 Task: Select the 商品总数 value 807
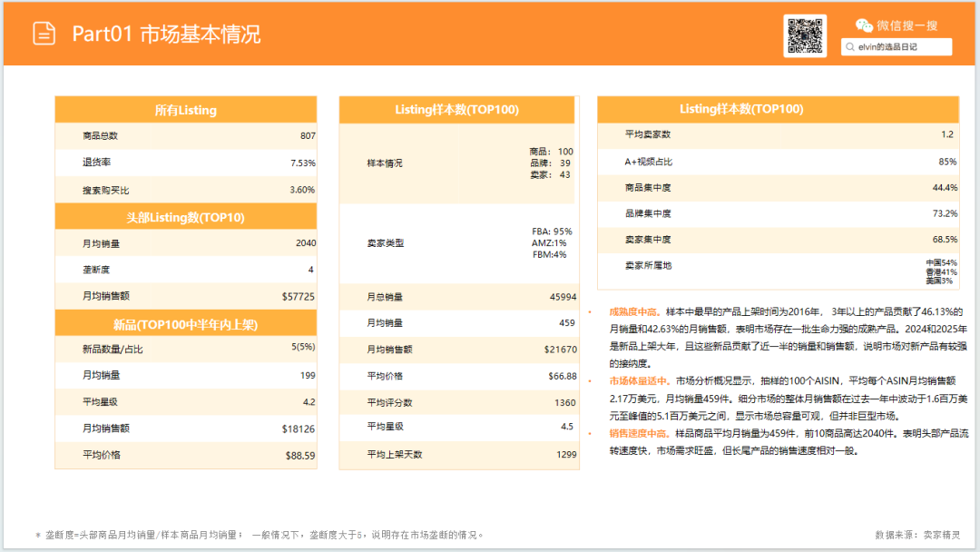pyautogui.click(x=308, y=135)
